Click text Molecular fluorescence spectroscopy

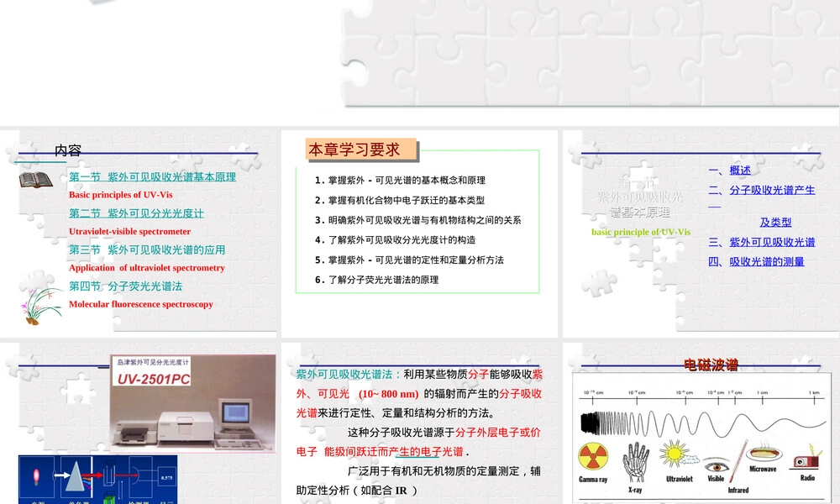(141, 304)
